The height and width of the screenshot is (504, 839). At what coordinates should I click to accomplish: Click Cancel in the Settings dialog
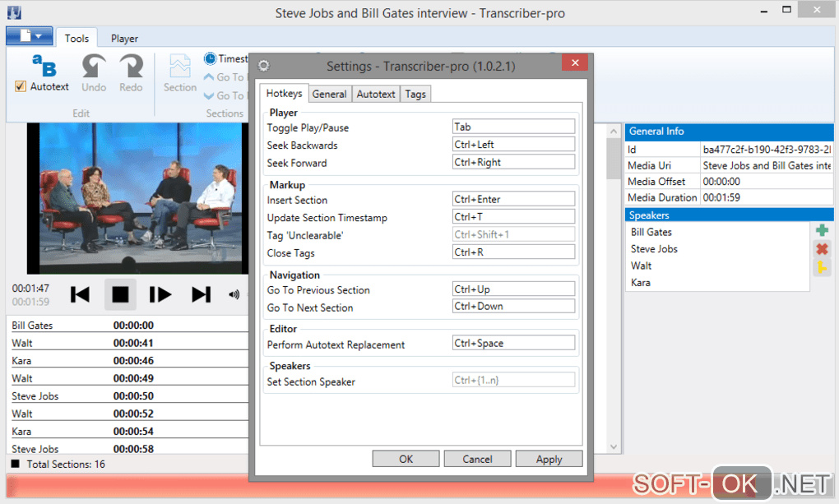477,459
